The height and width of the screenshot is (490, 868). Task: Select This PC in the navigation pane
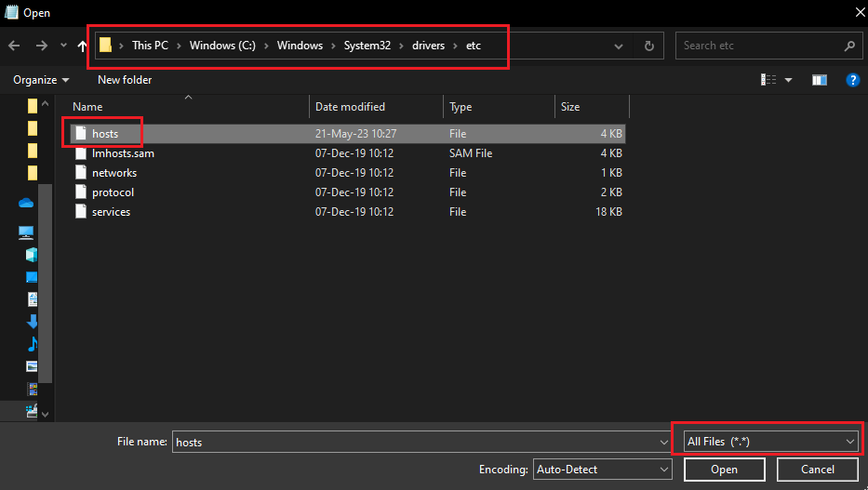(26, 232)
